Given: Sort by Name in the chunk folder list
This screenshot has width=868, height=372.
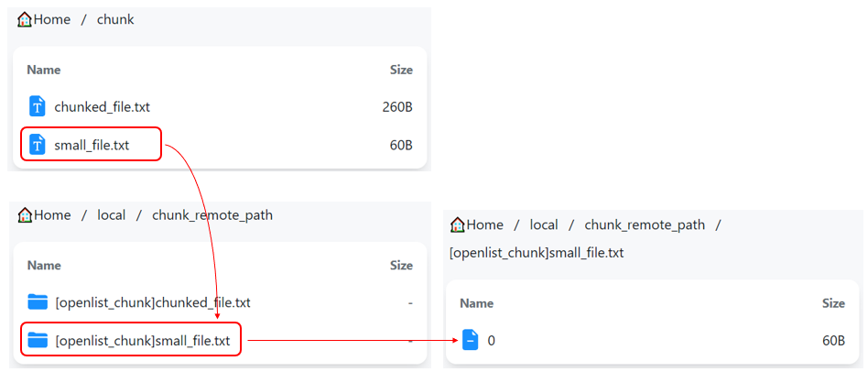Looking at the screenshot, I should pos(42,70).
